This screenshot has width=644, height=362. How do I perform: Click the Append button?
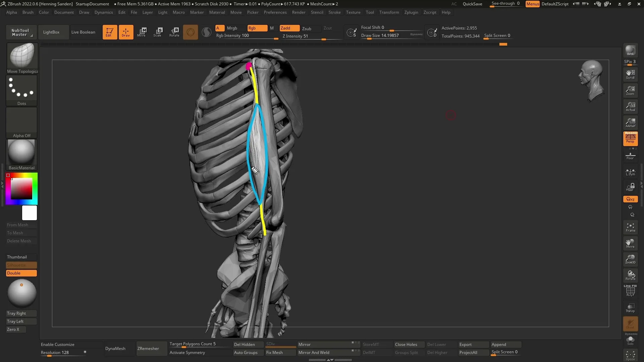[506, 345]
